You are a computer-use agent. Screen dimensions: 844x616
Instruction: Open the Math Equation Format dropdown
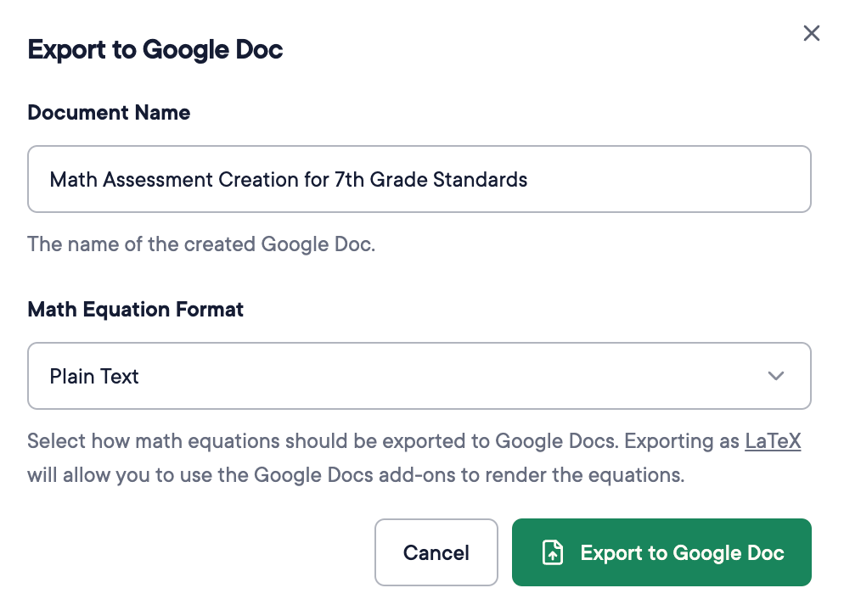pos(419,376)
